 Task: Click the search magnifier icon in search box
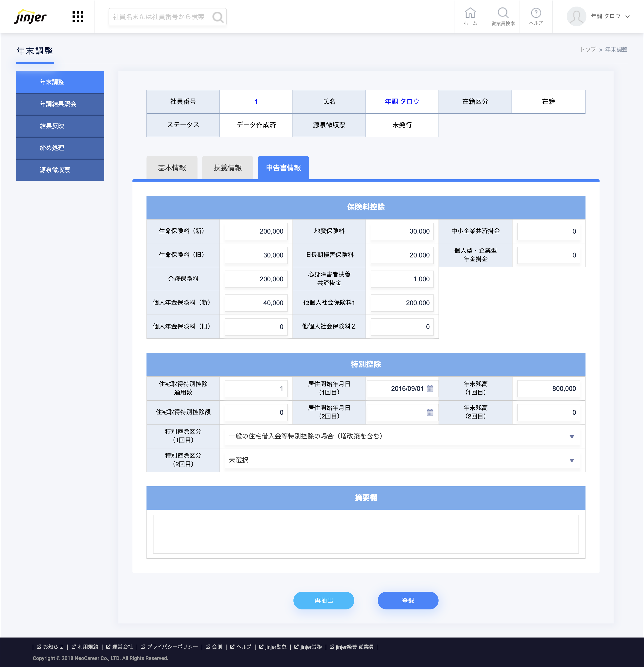click(218, 17)
